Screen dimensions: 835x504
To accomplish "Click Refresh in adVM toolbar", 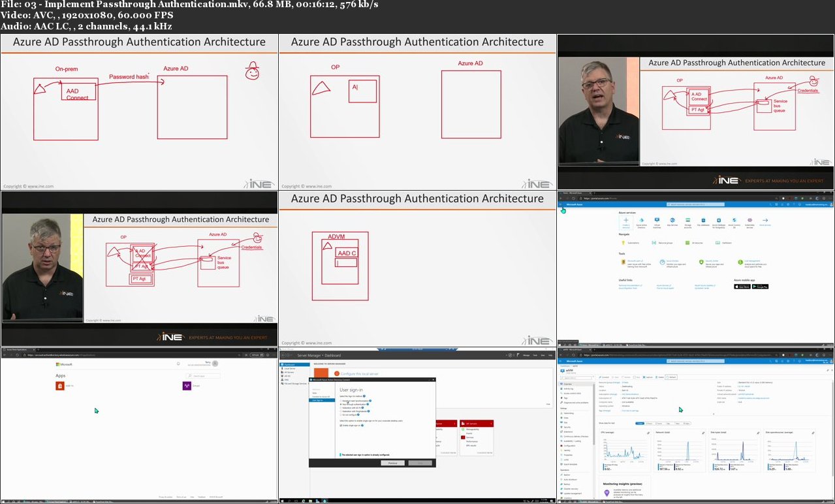I will (672, 377).
